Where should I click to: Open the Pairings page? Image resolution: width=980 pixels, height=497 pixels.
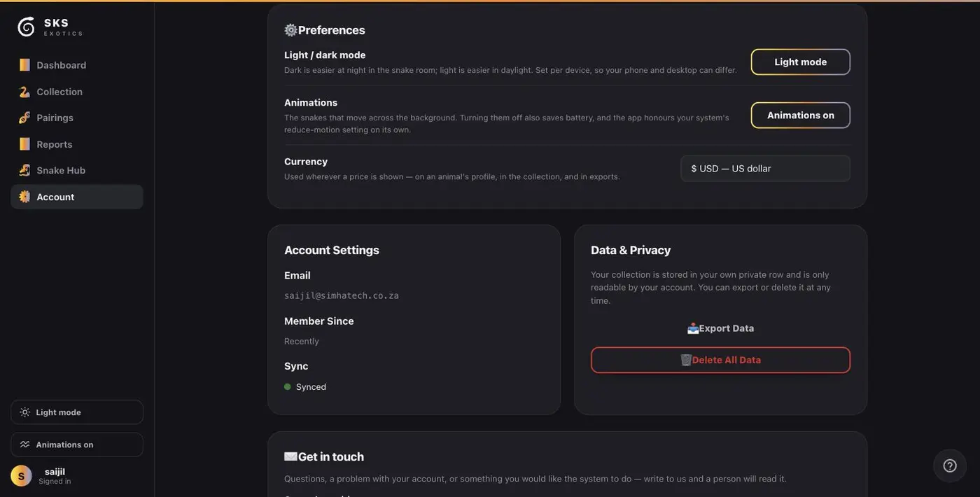click(77, 118)
